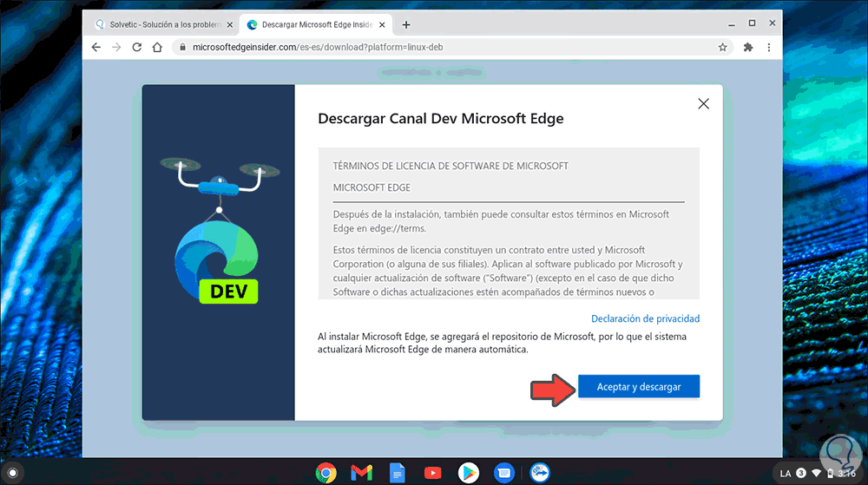Screen dimensions: 868x485
Task: Open Gmail from the shelf
Action: coord(361,473)
